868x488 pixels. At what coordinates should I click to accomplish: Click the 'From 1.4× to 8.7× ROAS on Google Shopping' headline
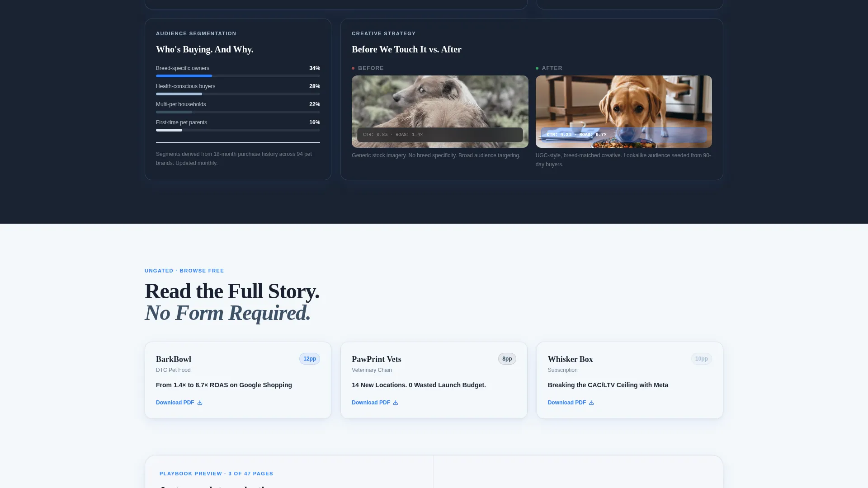click(224, 385)
